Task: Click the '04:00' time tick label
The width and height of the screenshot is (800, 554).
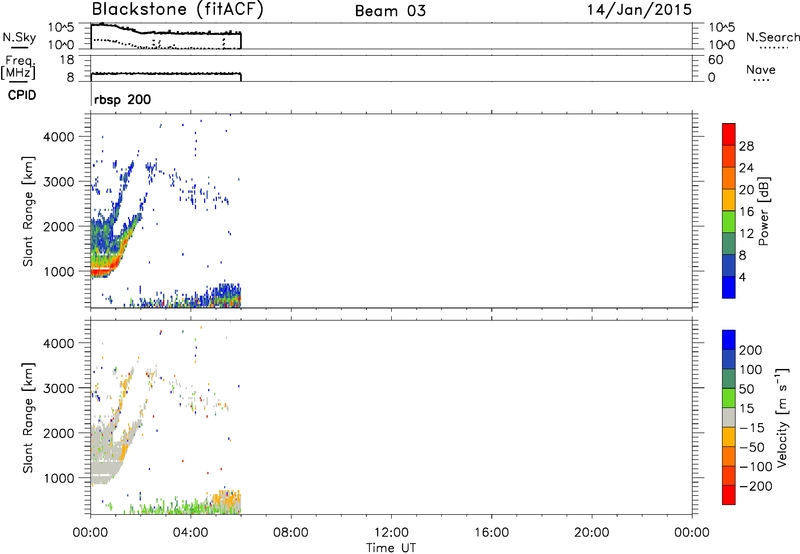Action: coord(190,533)
